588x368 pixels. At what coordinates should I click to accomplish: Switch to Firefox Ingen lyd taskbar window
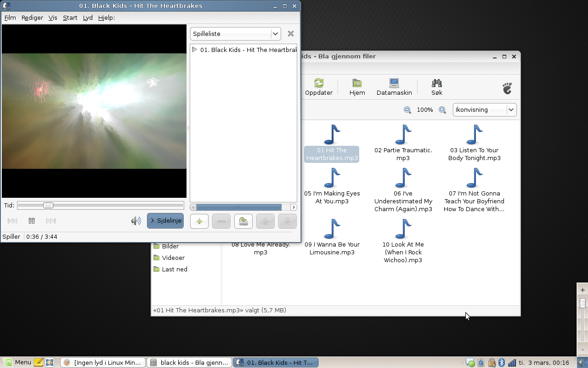pos(103,362)
